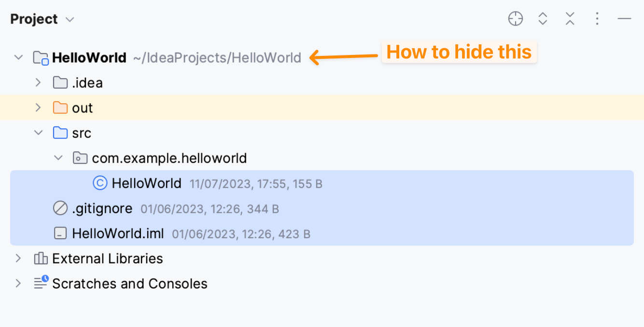Screen dimensions: 644x327
Task: Open the Project panel options menu
Action: coord(597,19)
